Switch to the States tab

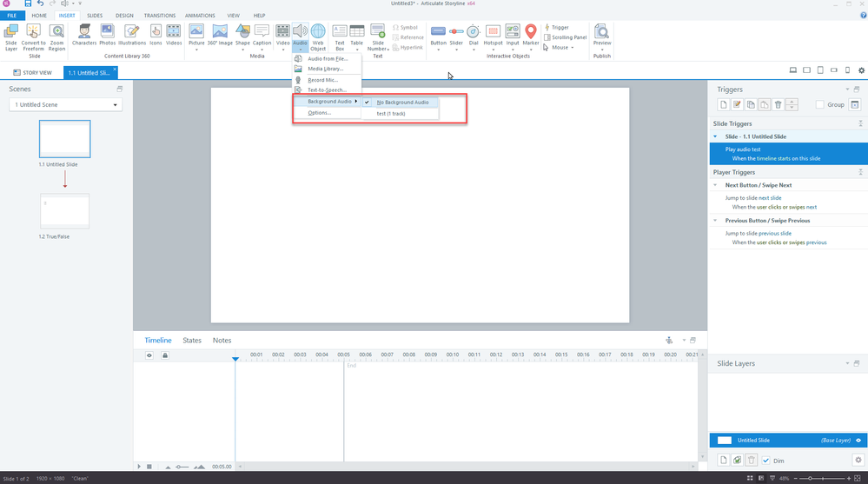click(192, 341)
